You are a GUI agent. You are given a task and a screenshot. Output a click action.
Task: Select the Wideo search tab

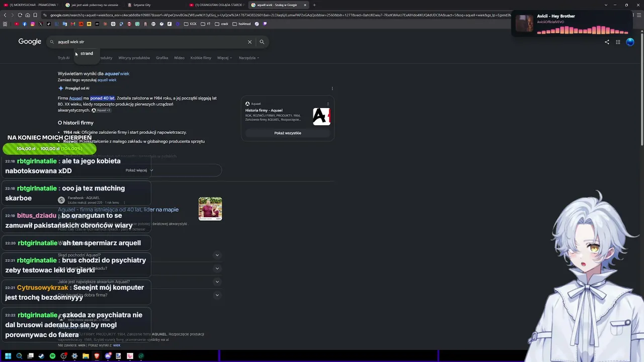point(179,58)
